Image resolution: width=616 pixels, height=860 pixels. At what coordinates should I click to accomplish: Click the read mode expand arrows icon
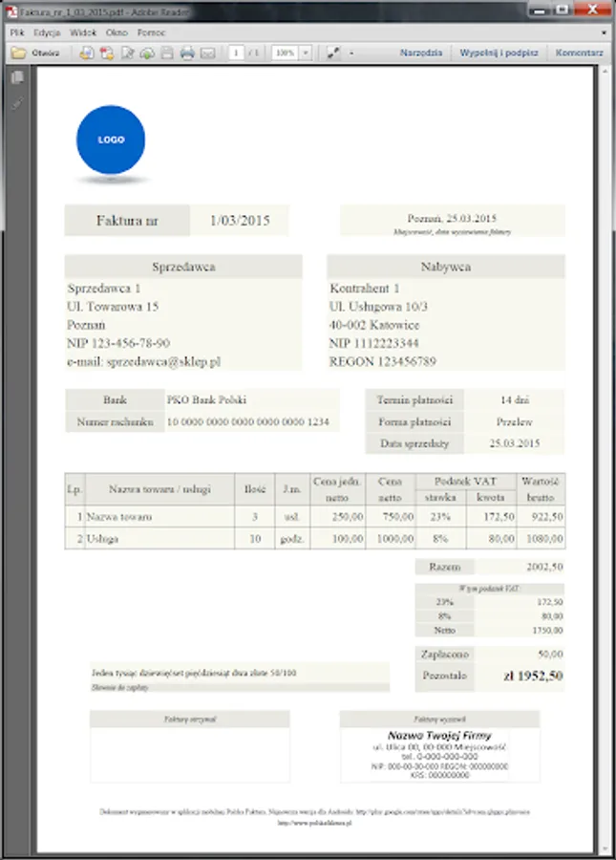point(333,53)
